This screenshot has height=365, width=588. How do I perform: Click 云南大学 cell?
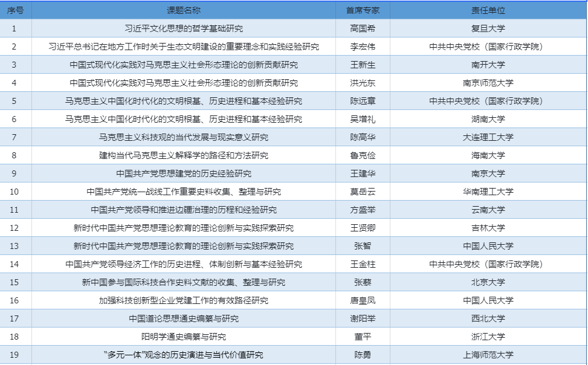tap(488, 210)
